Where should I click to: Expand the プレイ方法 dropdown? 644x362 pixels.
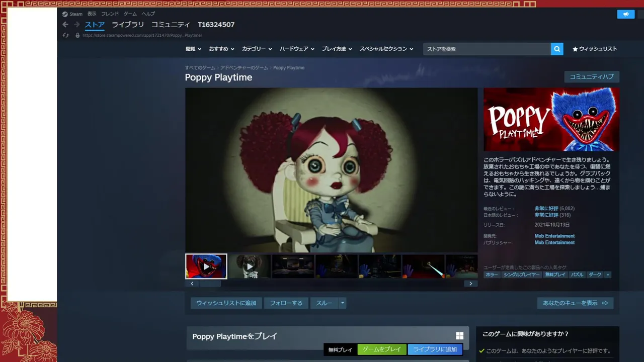coord(337,49)
